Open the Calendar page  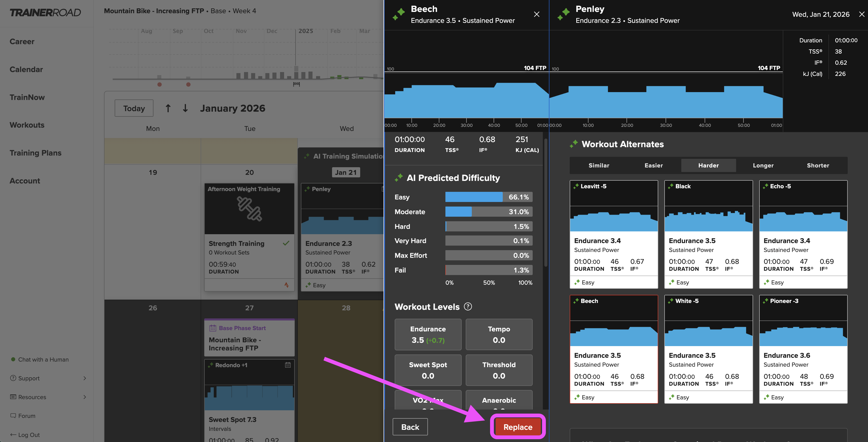click(26, 70)
